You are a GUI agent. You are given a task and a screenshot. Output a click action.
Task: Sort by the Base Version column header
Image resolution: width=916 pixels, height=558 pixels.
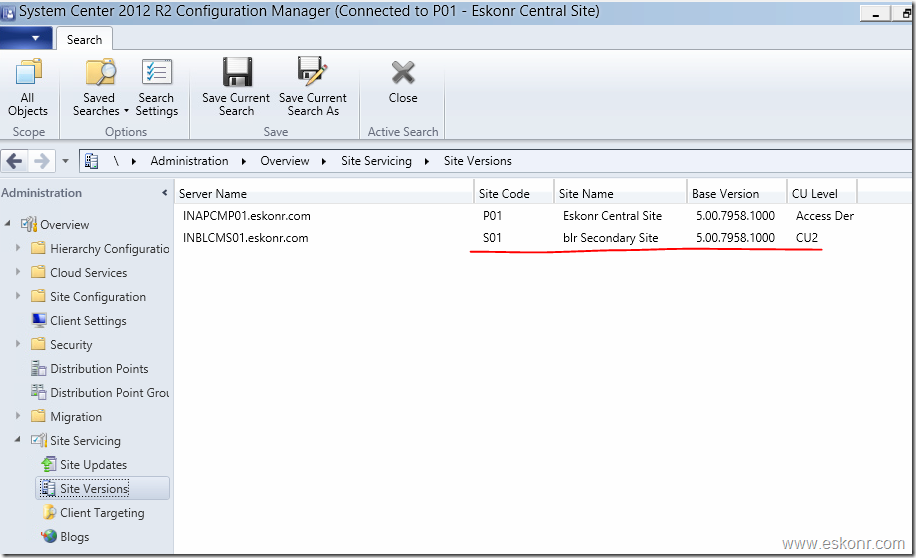pyautogui.click(x=737, y=193)
